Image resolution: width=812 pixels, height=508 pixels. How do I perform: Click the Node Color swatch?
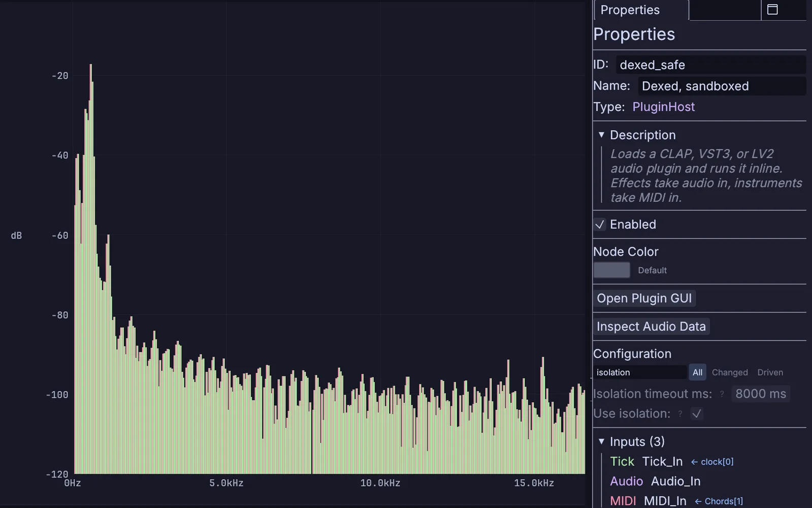612,270
